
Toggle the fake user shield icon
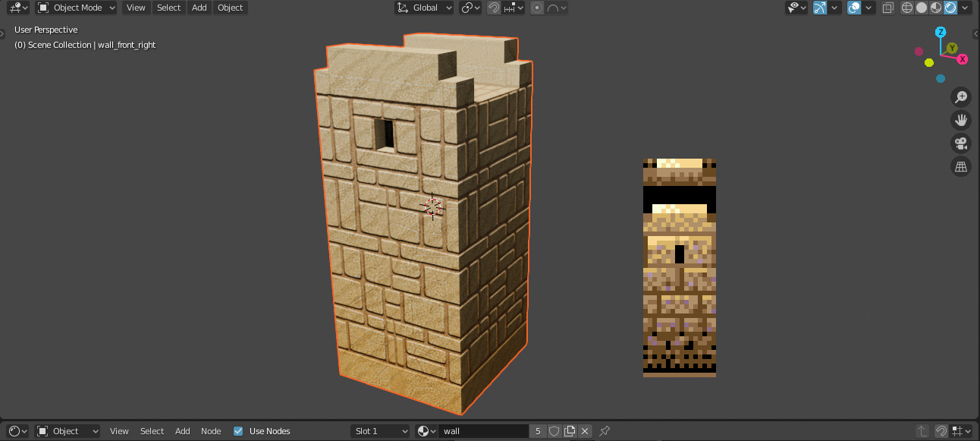pyautogui.click(x=554, y=431)
